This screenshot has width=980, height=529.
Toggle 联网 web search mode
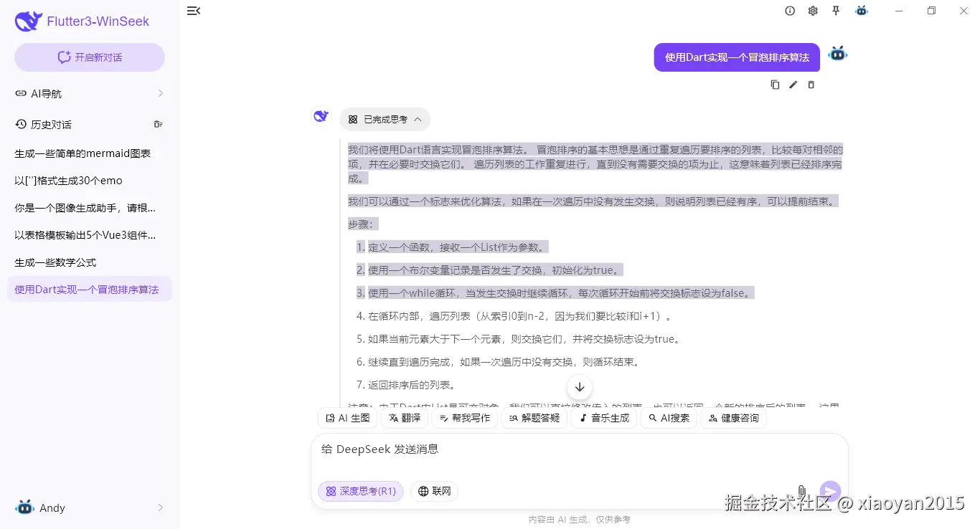433,491
